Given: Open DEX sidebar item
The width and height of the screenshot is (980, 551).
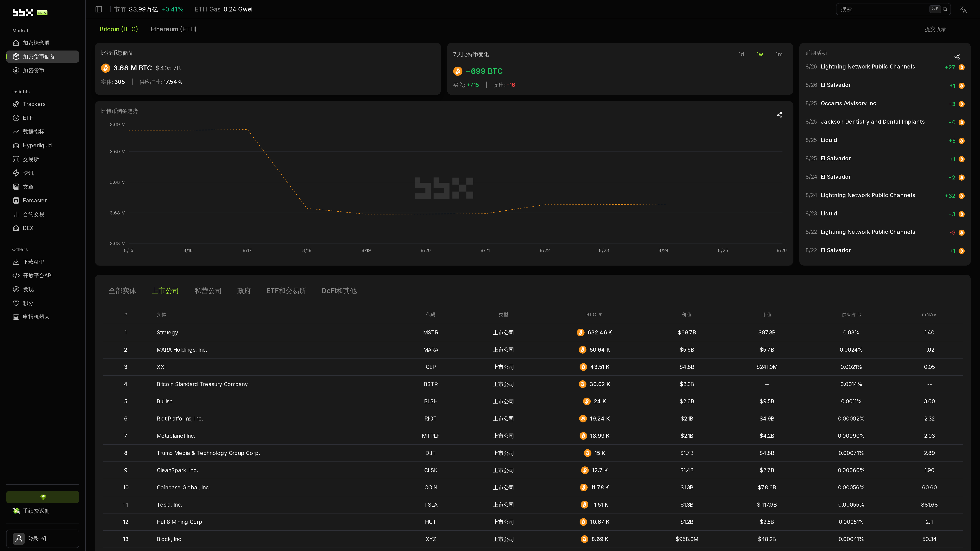Looking at the screenshot, I should pyautogui.click(x=43, y=228).
